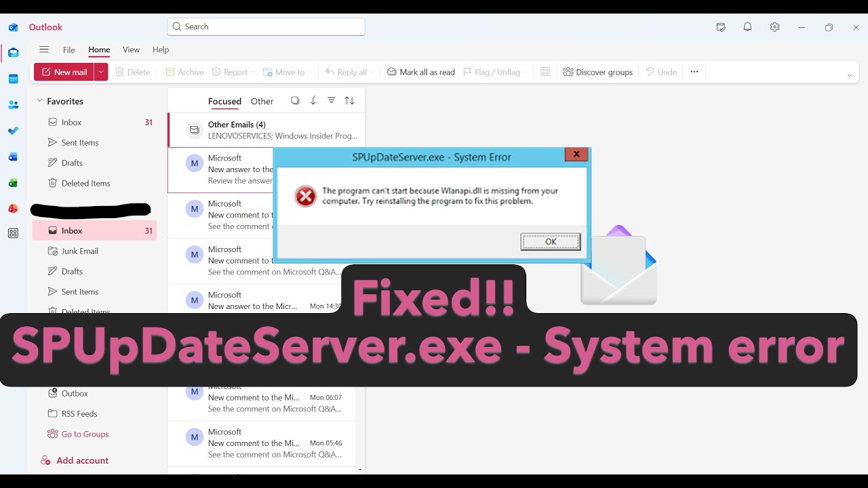
Task: Click the red error icon in dialog
Action: [306, 197]
